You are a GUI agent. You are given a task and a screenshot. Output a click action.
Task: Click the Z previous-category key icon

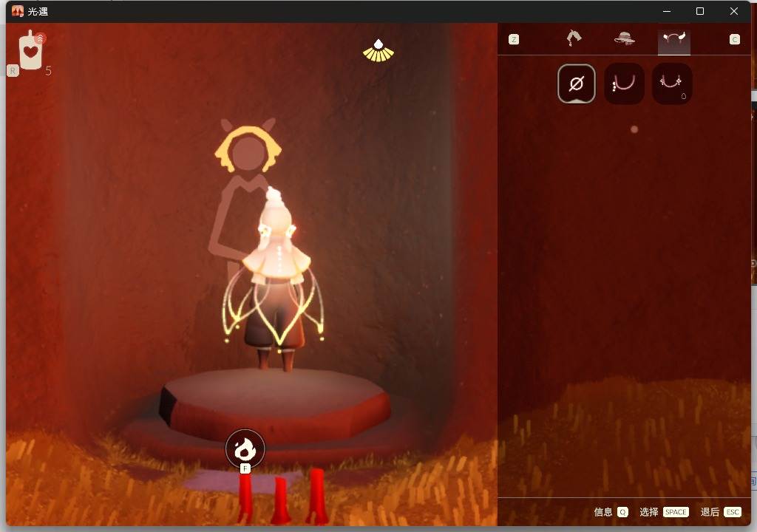[514, 40]
